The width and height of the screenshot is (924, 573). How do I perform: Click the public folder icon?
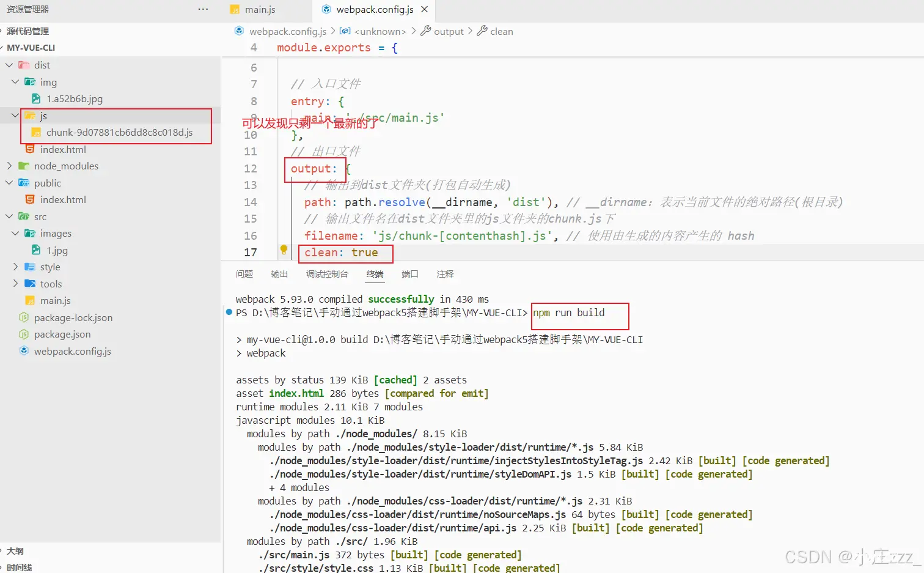coord(24,183)
